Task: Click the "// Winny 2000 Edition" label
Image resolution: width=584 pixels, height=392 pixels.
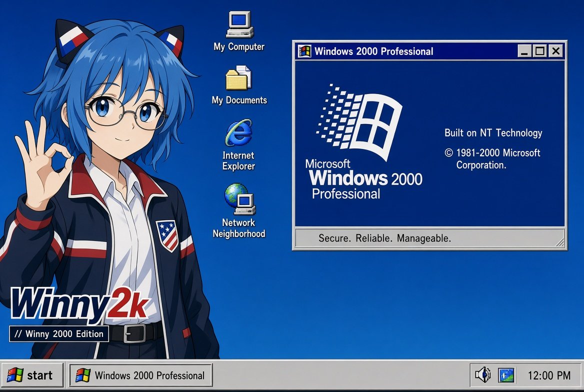Action: pos(59,334)
